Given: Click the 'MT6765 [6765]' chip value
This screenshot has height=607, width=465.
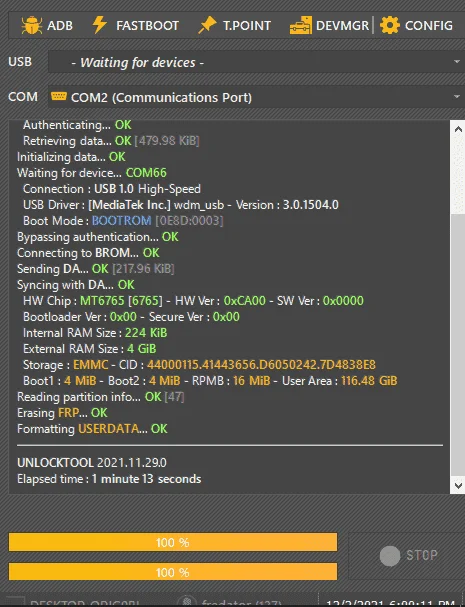Looking at the screenshot, I should [121, 301].
